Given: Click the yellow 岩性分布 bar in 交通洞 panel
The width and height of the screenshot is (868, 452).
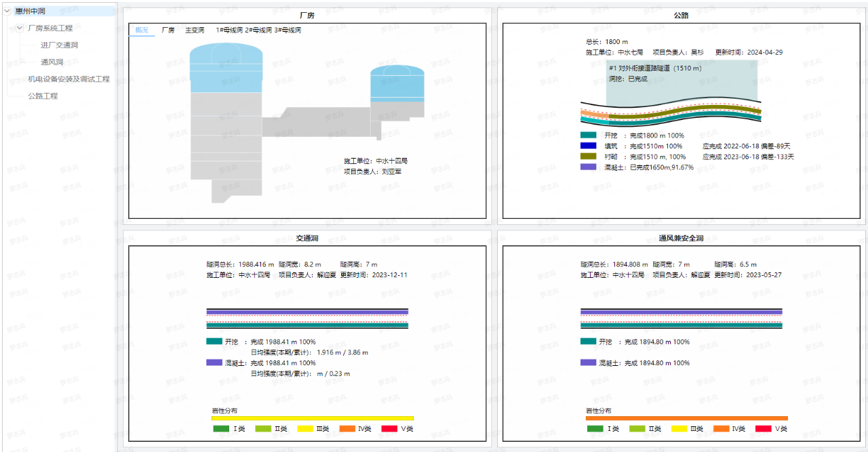Looking at the screenshot, I should (313, 418).
